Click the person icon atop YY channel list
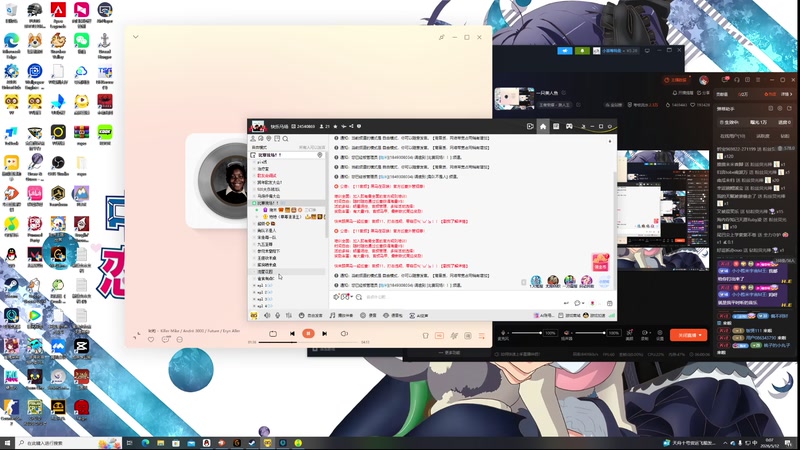Image resolution: width=800 pixels, height=450 pixels. coord(253,139)
